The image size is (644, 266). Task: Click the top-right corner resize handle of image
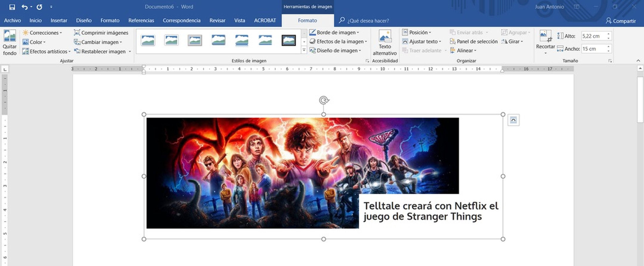[503, 114]
